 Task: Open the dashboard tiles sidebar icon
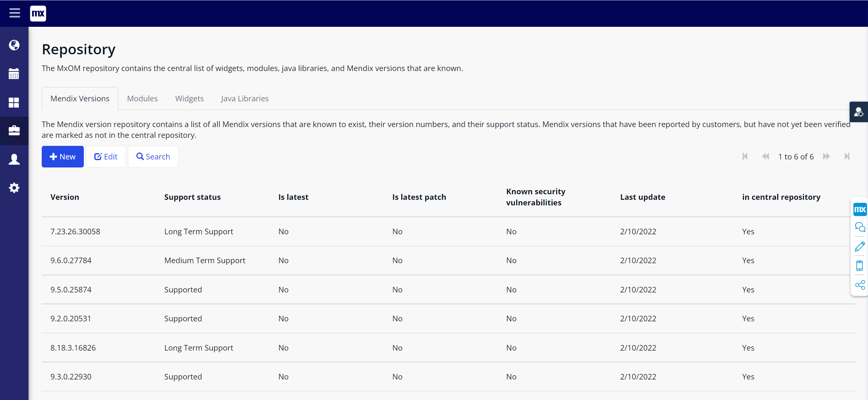14,102
